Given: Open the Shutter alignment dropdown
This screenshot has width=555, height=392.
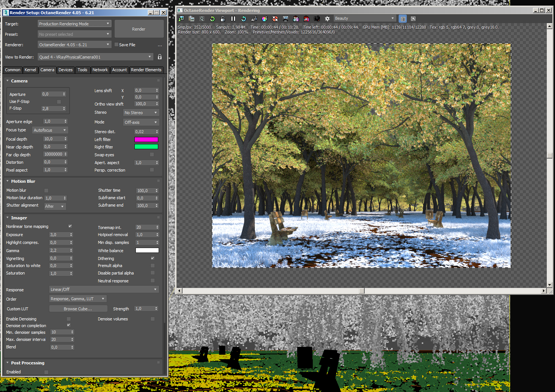Looking at the screenshot, I should (55, 206).
